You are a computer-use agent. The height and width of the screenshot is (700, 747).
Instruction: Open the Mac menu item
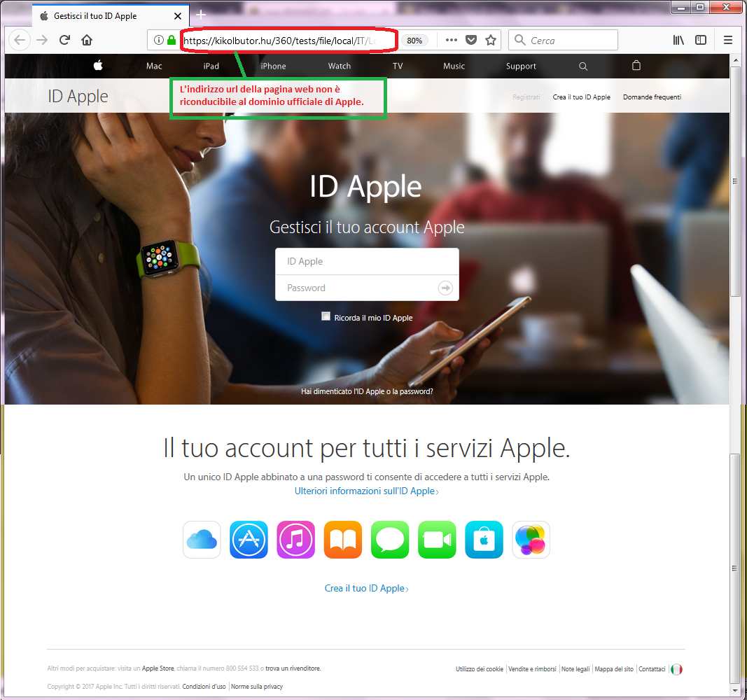(x=154, y=66)
